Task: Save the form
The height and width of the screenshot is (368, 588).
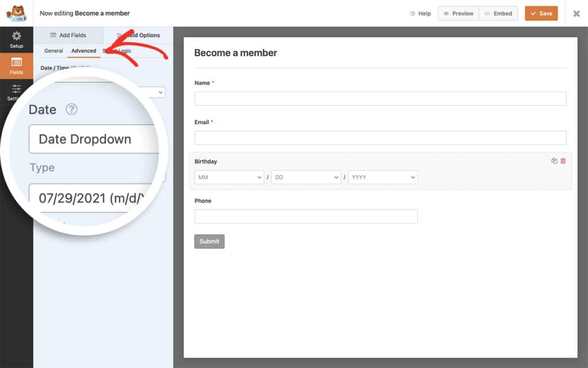Action: coord(541,14)
